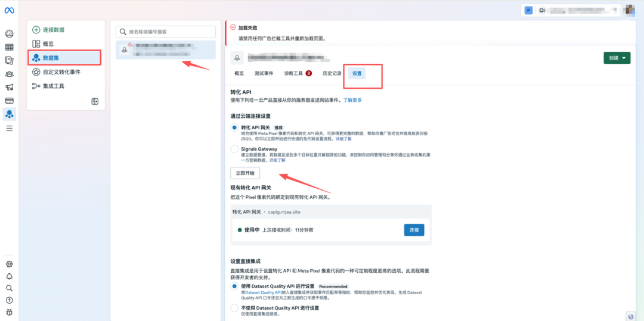Screen dimensions: 644x321
Task: Open the megaphone ads icon in the sidebar
Action: tap(9, 88)
